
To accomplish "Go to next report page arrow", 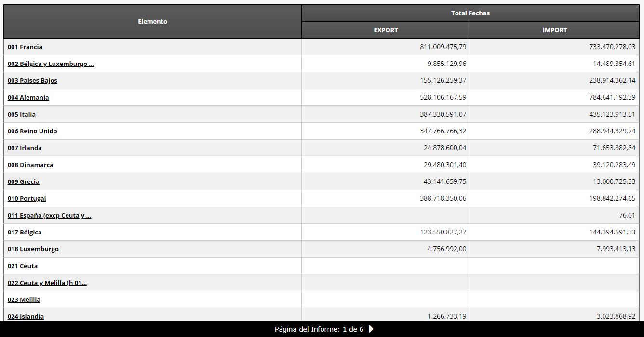I will [x=371, y=329].
